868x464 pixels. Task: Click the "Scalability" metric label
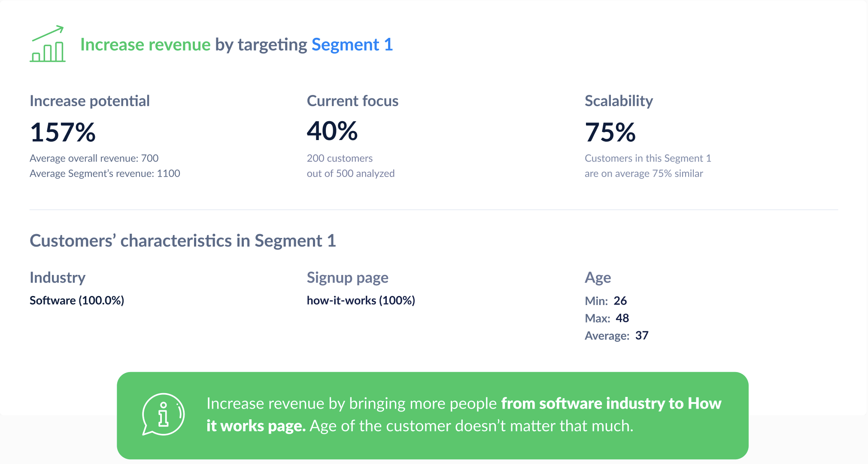[x=619, y=101]
